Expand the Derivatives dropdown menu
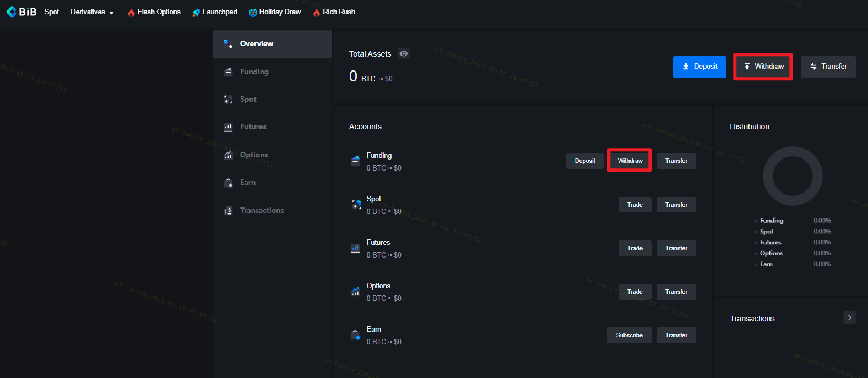This screenshot has height=378, width=868. pos(92,12)
